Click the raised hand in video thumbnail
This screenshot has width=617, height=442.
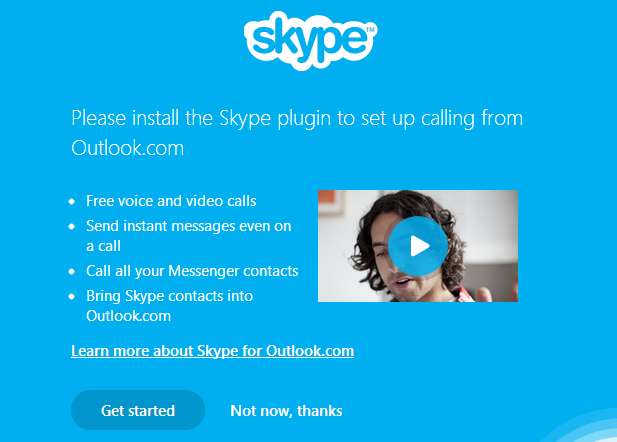pos(483,294)
